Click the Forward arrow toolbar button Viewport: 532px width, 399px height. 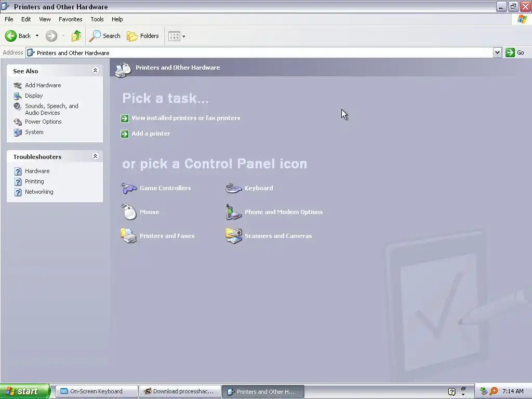point(51,36)
